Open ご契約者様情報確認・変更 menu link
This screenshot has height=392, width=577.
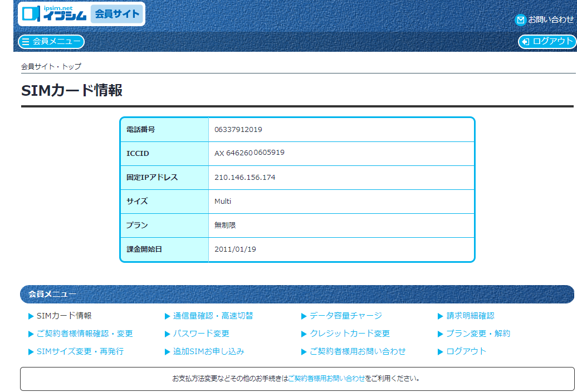tap(85, 334)
